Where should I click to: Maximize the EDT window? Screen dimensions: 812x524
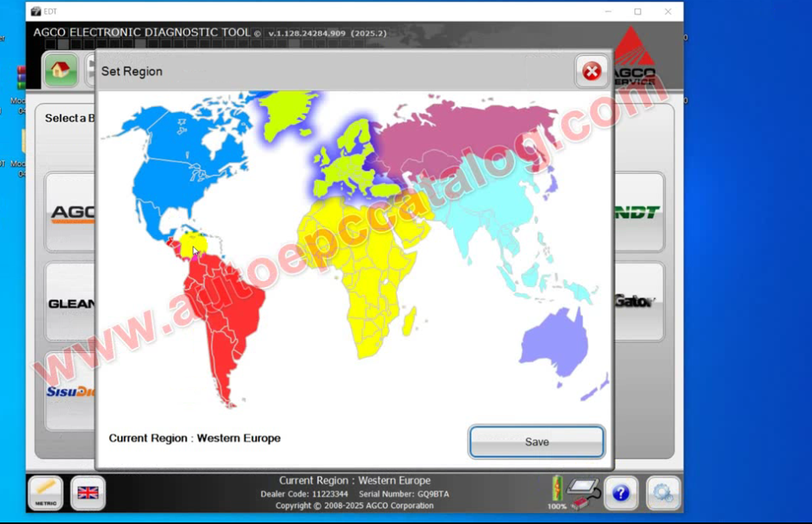click(638, 12)
